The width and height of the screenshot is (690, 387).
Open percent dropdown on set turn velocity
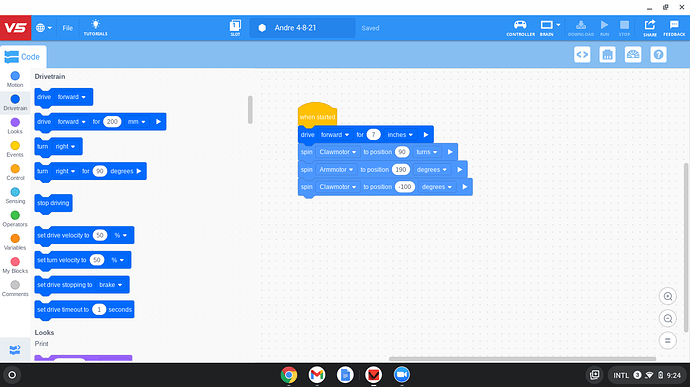(117, 260)
